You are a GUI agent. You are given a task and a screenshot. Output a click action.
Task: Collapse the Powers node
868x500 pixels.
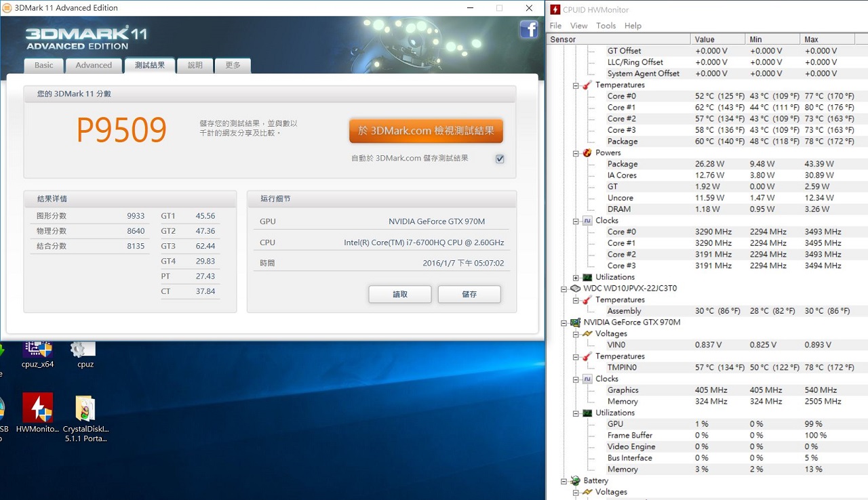[576, 153]
